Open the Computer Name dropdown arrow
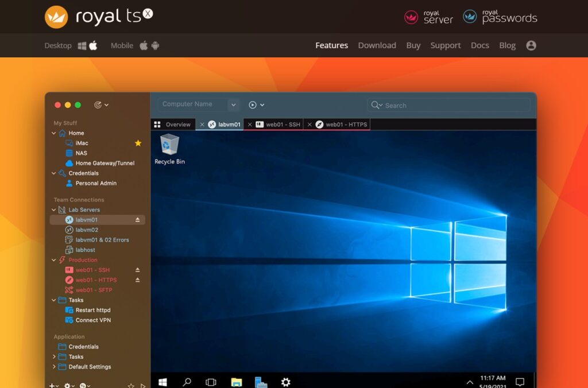 click(233, 105)
